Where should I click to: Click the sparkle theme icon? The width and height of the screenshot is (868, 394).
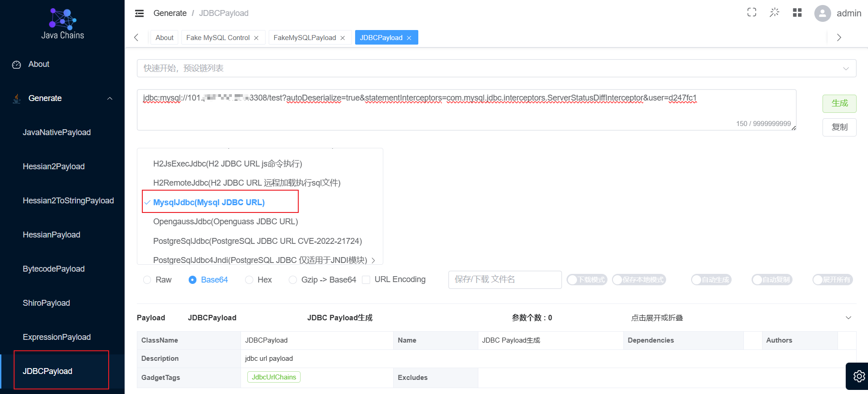click(774, 12)
